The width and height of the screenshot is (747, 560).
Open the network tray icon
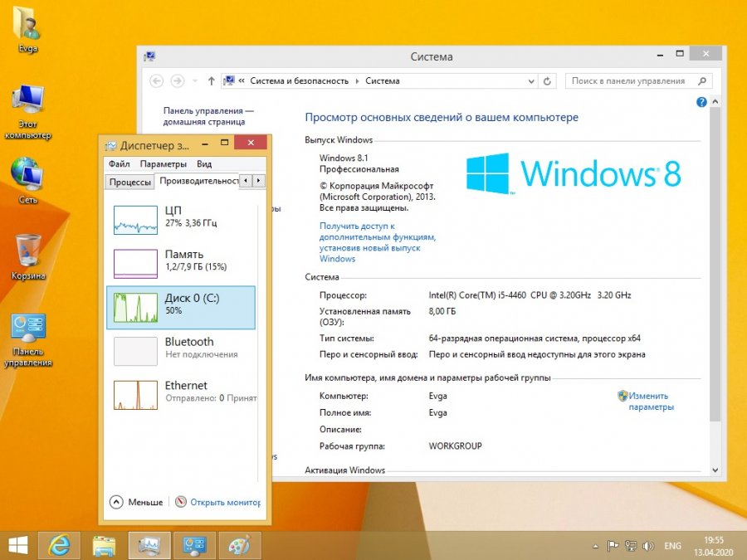point(631,546)
